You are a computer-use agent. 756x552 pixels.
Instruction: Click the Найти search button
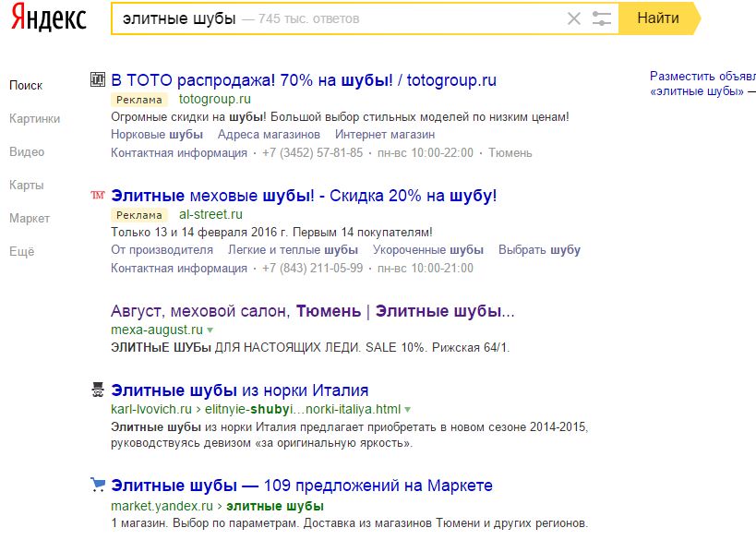(x=658, y=18)
